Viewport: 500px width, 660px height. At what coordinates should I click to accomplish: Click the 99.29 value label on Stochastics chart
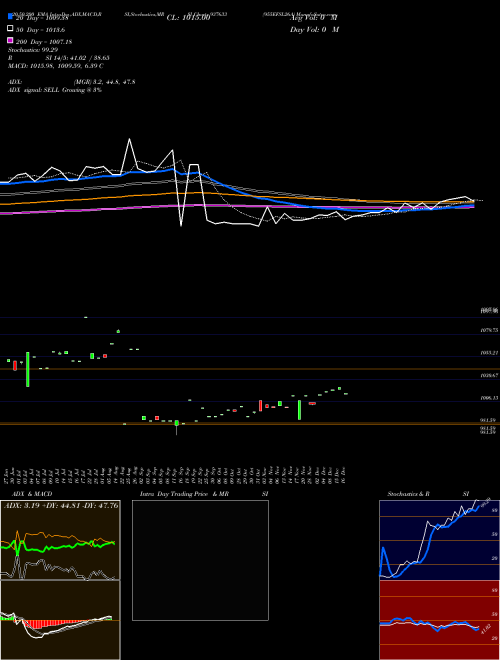pos(486,503)
